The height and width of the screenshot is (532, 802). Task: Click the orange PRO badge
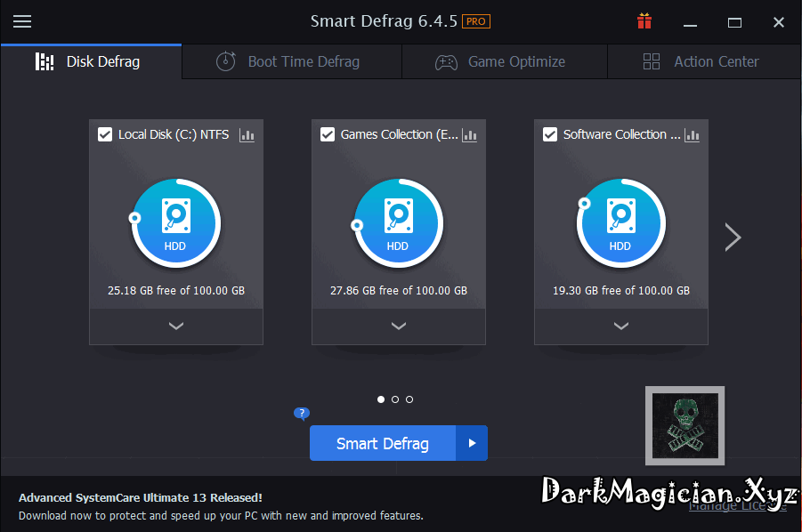(475, 21)
